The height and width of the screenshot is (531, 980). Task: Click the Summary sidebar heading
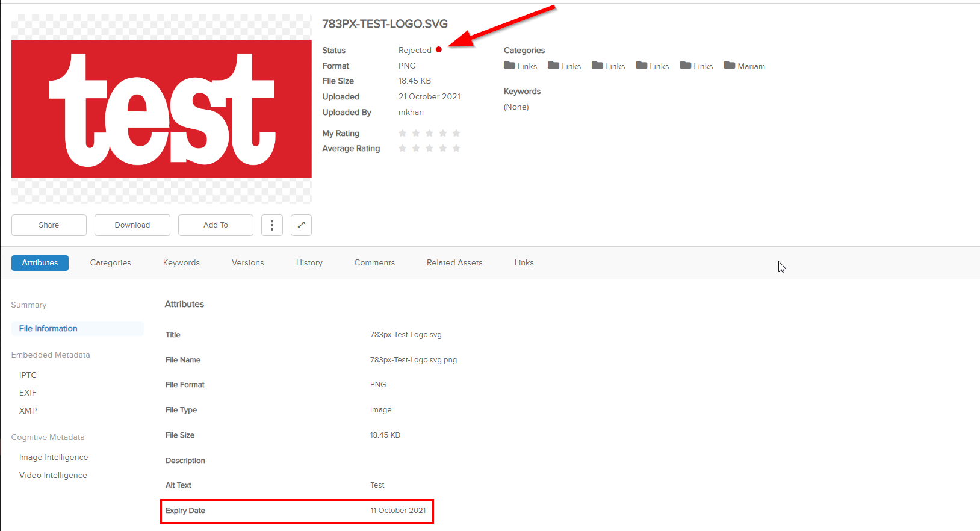29,305
